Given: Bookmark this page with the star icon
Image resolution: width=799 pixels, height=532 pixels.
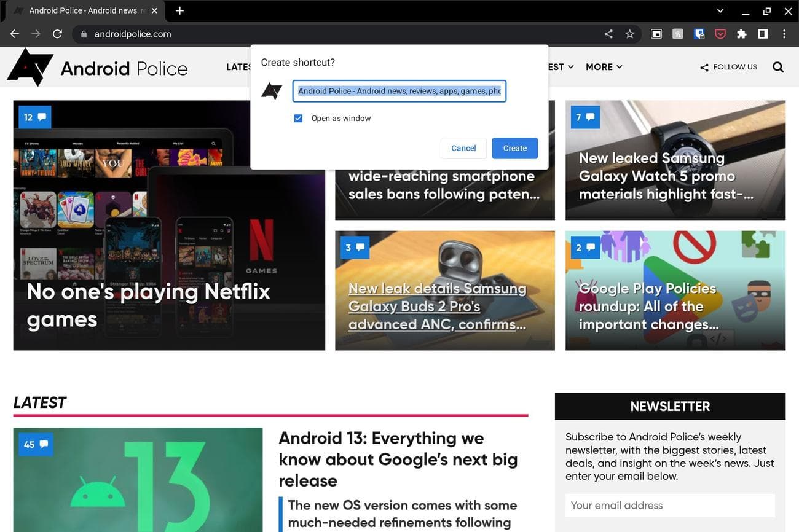Looking at the screenshot, I should coord(629,34).
